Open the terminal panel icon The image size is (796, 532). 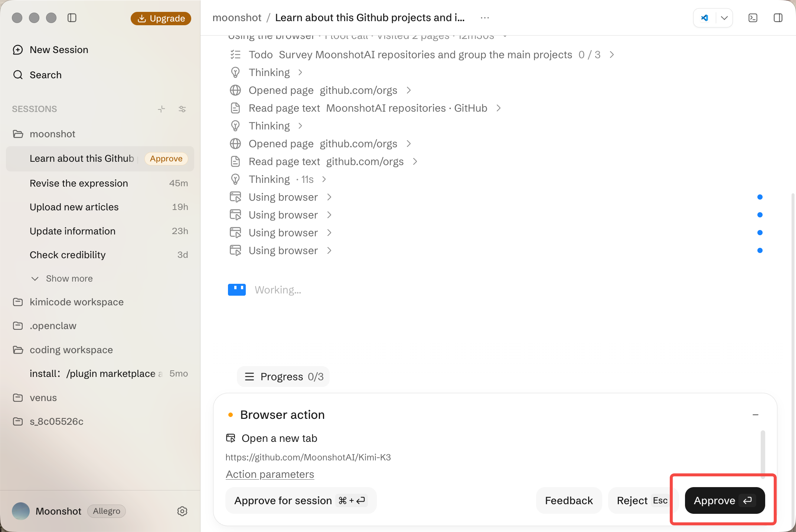pyautogui.click(x=753, y=18)
